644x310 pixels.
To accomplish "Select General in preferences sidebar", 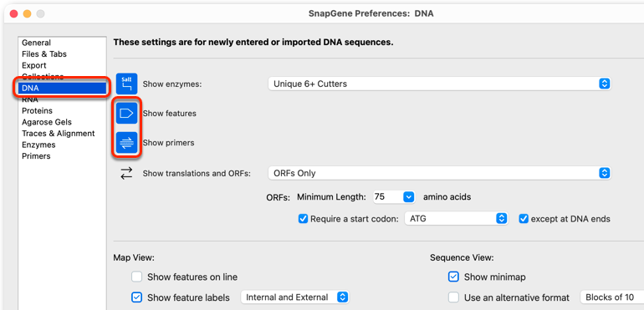I will point(63,43).
